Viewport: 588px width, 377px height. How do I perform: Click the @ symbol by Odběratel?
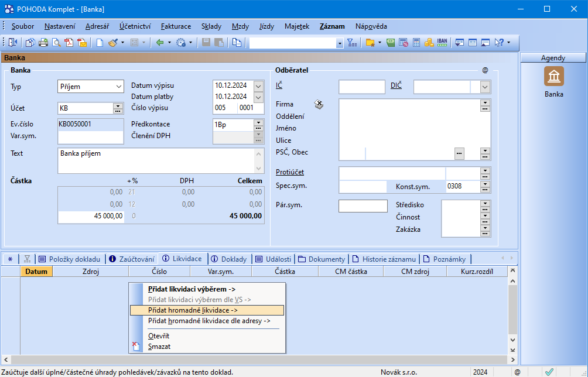click(x=485, y=70)
